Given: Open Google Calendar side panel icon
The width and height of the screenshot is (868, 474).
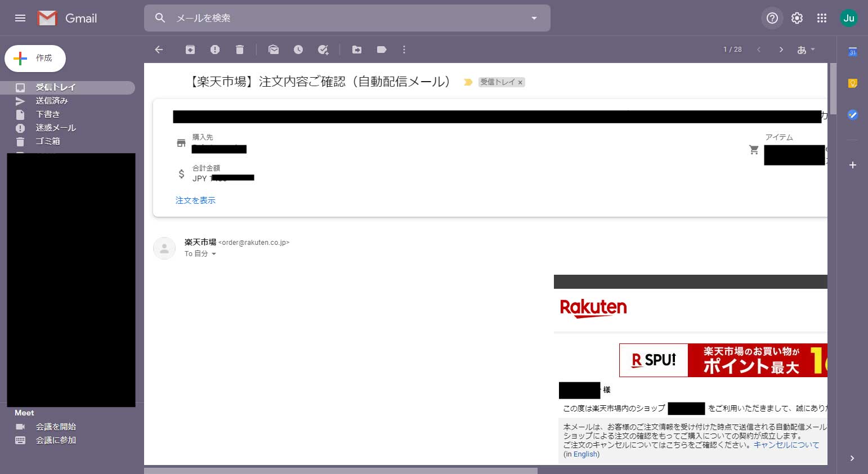Looking at the screenshot, I should tap(853, 52).
